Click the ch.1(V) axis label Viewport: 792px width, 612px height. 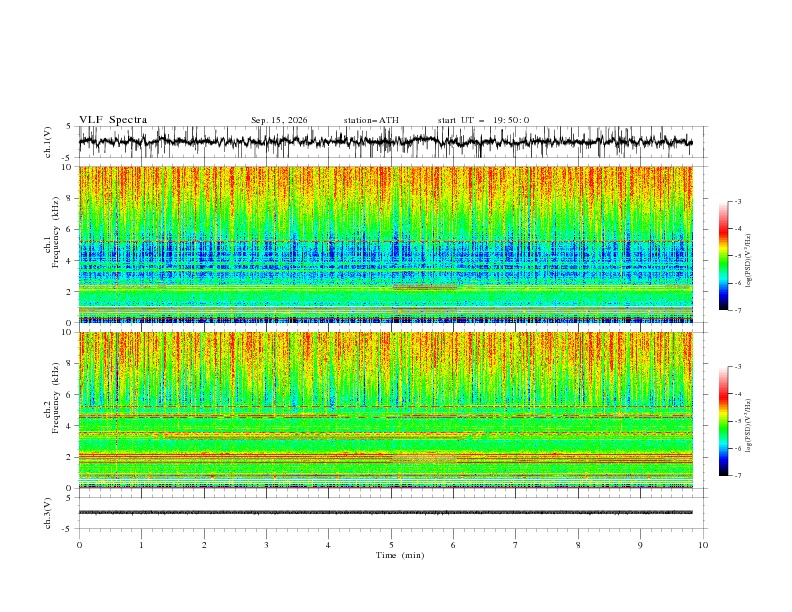pos(48,142)
